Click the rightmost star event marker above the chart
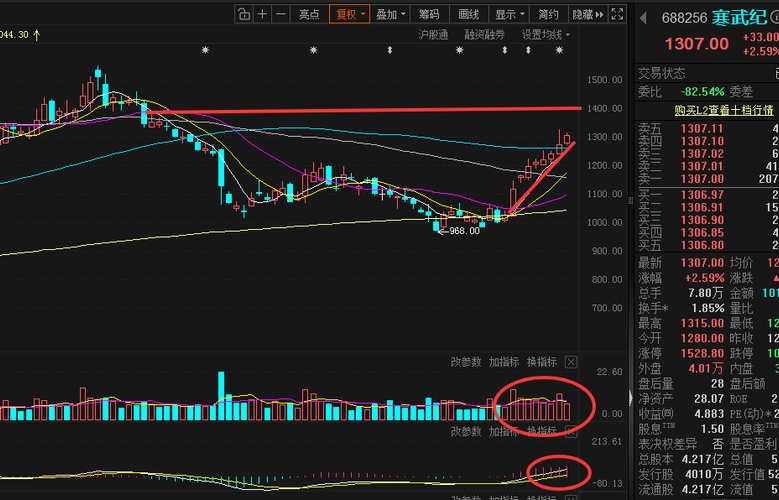 click(x=559, y=50)
